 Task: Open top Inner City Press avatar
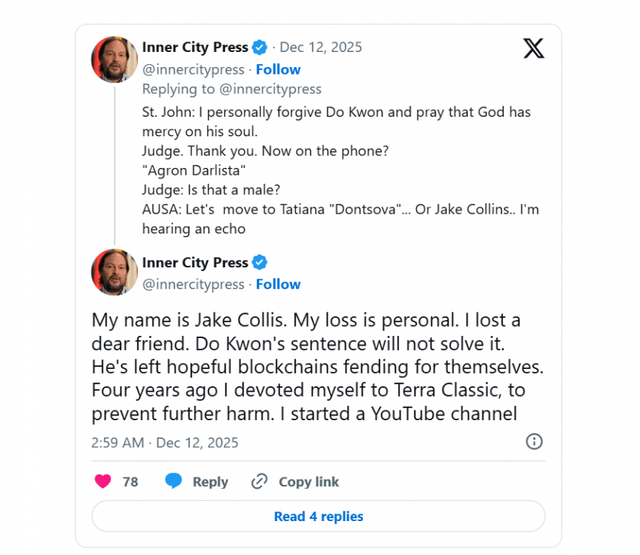coord(114,59)
